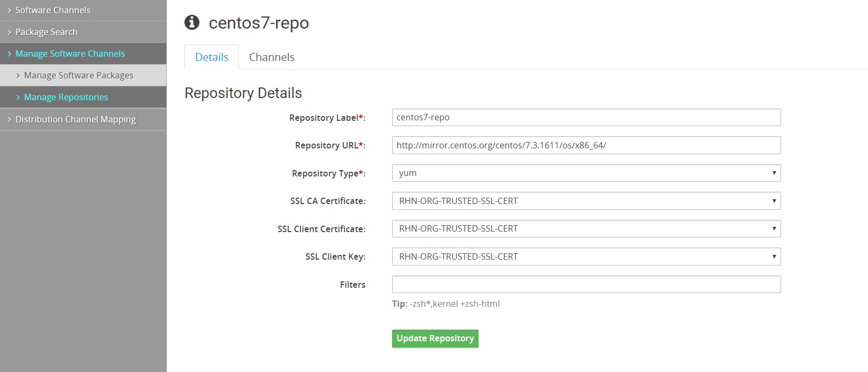Screen dimensions: 868x372
Task: Switch to the Details tab
Action: click(x=211, y=57)
